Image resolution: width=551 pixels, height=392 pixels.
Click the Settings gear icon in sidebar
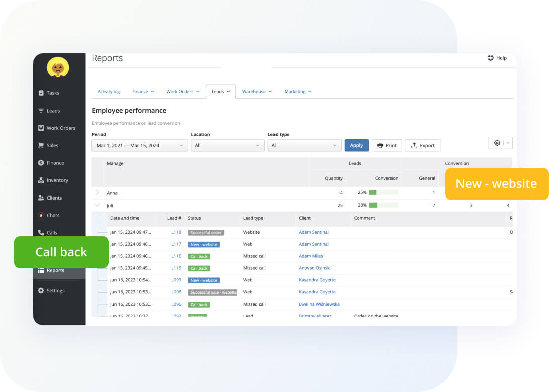[x=41, y=291]
